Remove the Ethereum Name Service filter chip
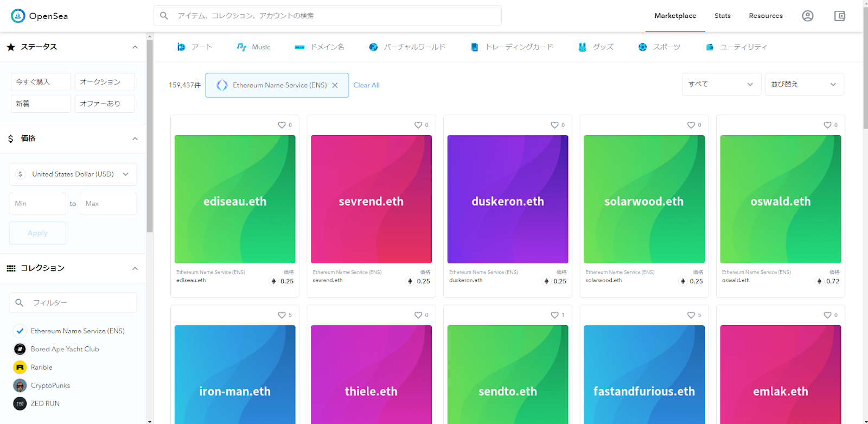 335,85
